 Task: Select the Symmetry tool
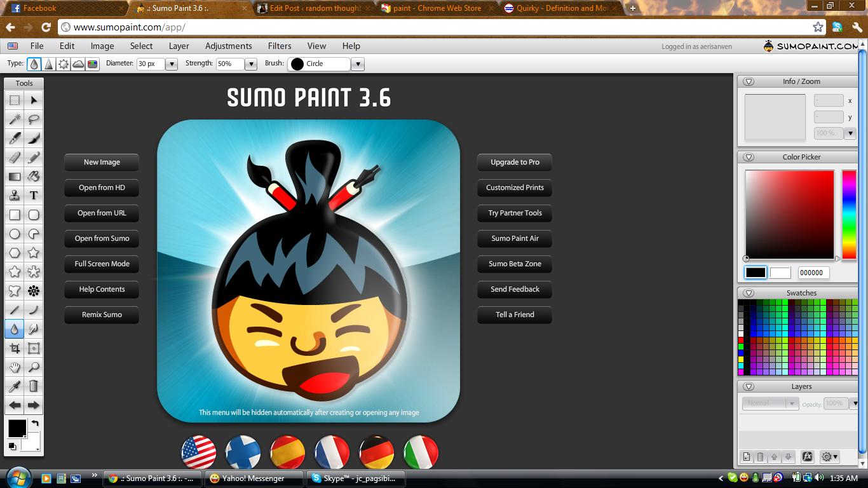(x=34, y=291)
